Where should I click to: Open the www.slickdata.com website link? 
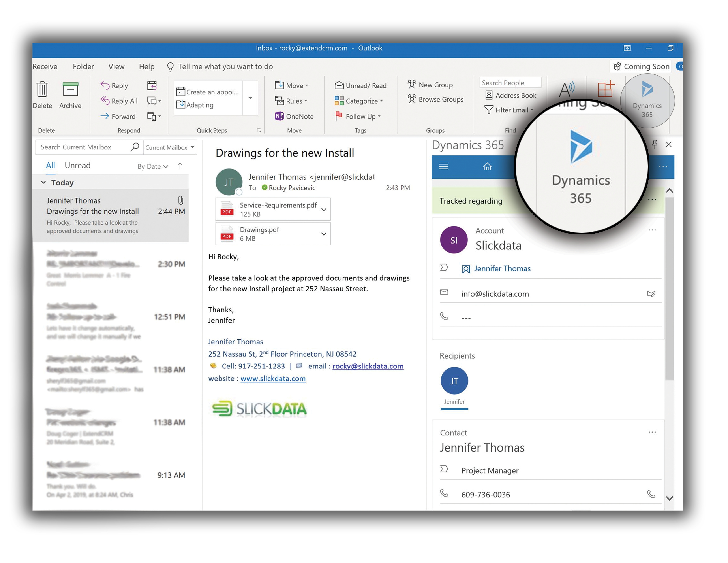pos(273,379)
